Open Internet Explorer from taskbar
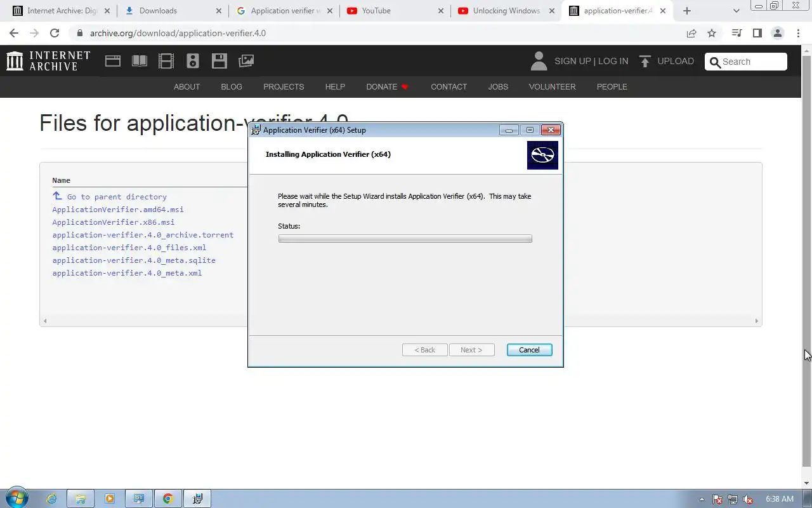The height and width of the screenshot is (508, 812). tap(52, 499)
